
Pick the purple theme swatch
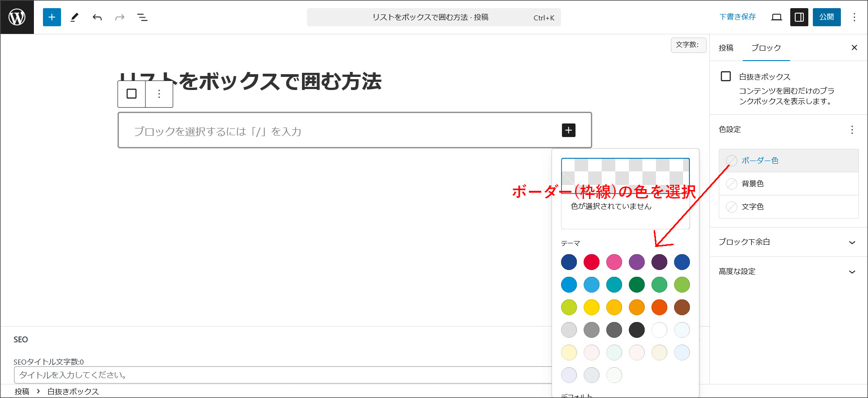click(637, 262)
